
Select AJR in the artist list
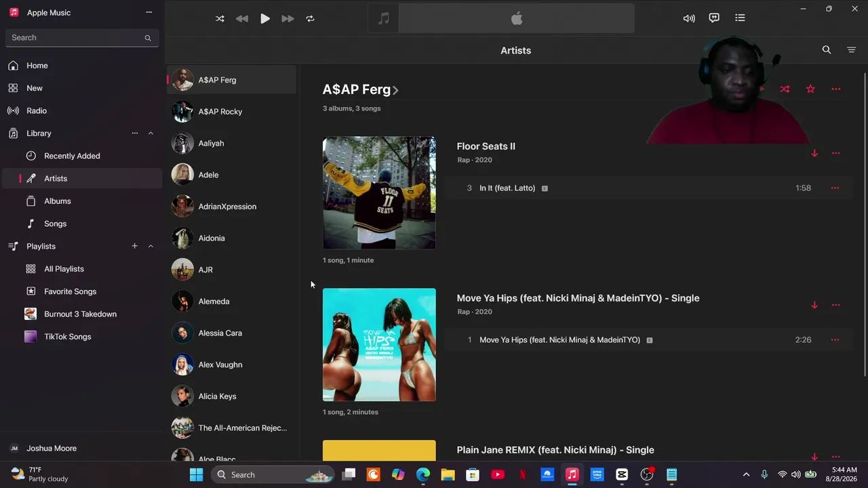click(x=231, y=270)
